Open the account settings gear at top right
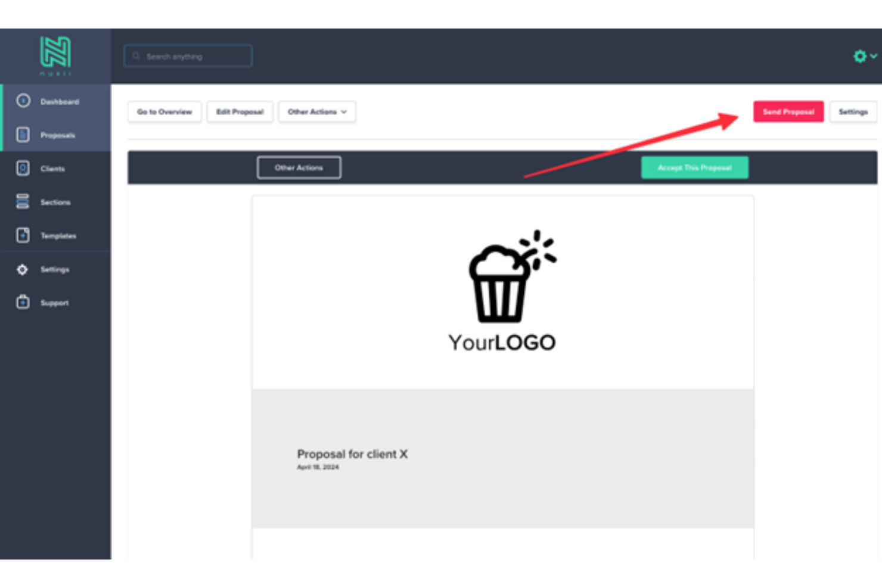Screen dimensions: 882x588 [859, 56]
